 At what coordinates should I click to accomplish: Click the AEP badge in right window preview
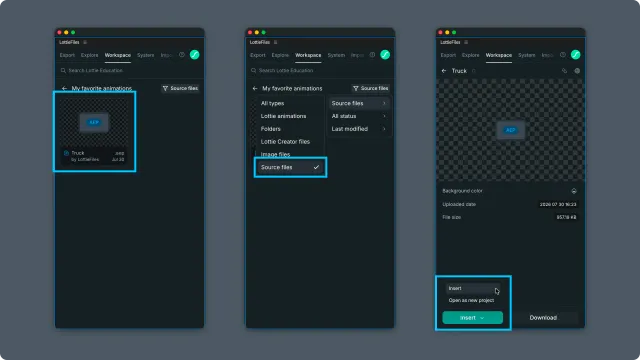coord(511,130)
